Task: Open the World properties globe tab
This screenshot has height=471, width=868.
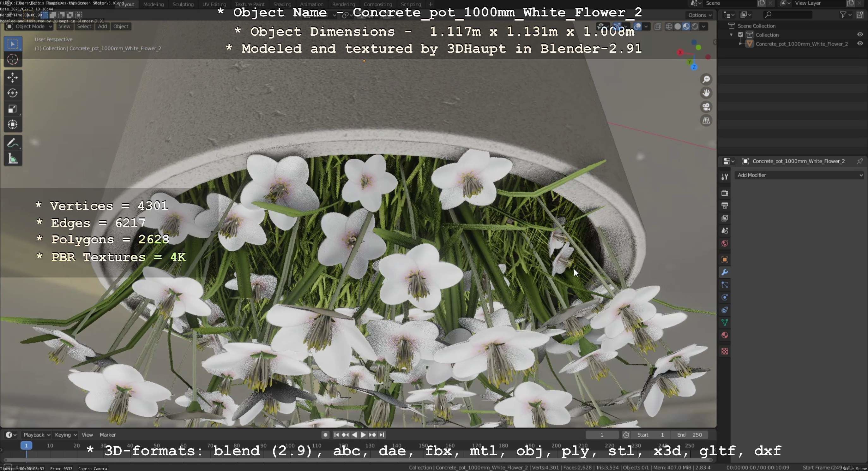Action: [725, 243]
